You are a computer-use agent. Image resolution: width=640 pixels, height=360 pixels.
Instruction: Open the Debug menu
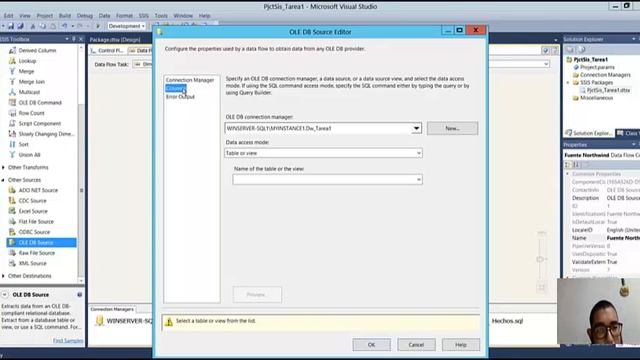coord(84,16)
